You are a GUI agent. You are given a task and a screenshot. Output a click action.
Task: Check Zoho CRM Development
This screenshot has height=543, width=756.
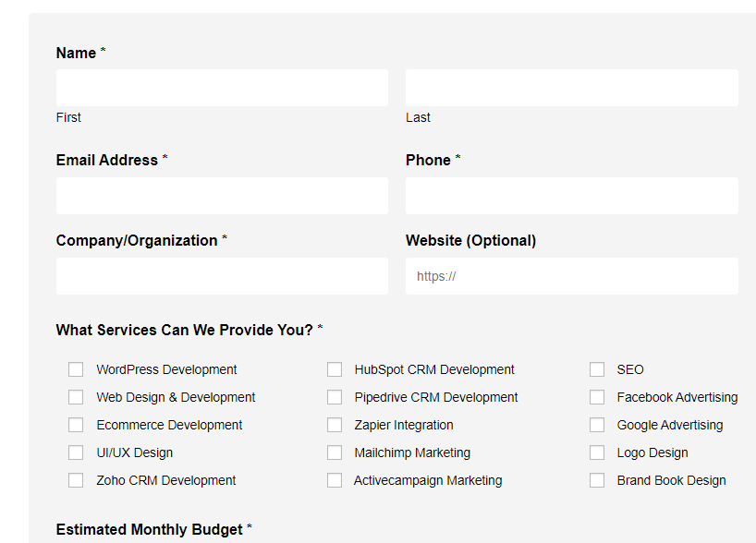pos(76,480)
